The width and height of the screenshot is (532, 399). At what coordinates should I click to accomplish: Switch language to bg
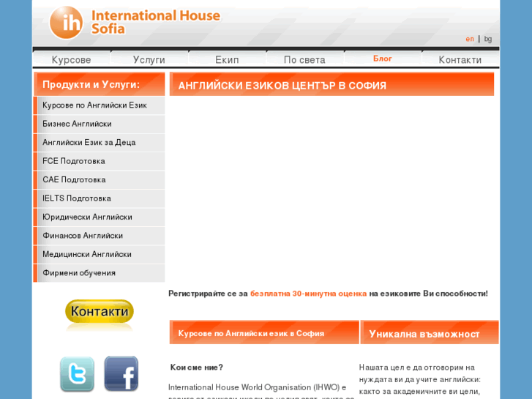pyautogui.click(x=488, y=39)
